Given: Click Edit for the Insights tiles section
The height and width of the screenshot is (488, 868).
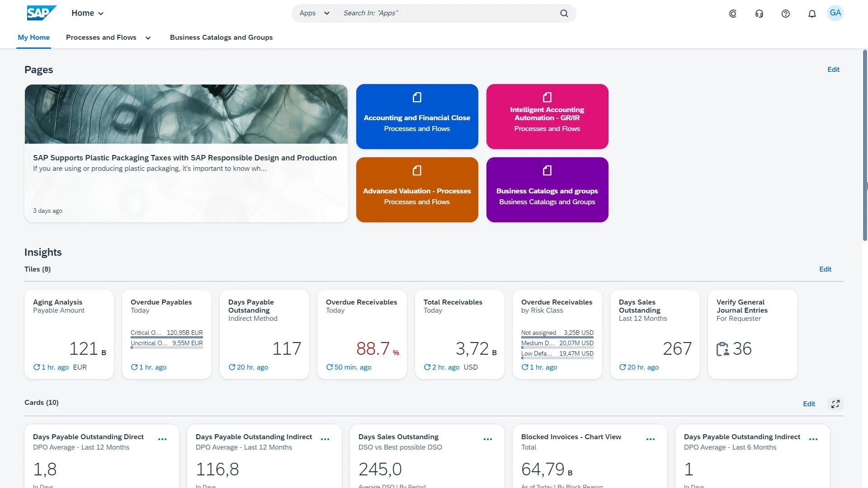Looking at the screenshot, I should pos(826,269).
